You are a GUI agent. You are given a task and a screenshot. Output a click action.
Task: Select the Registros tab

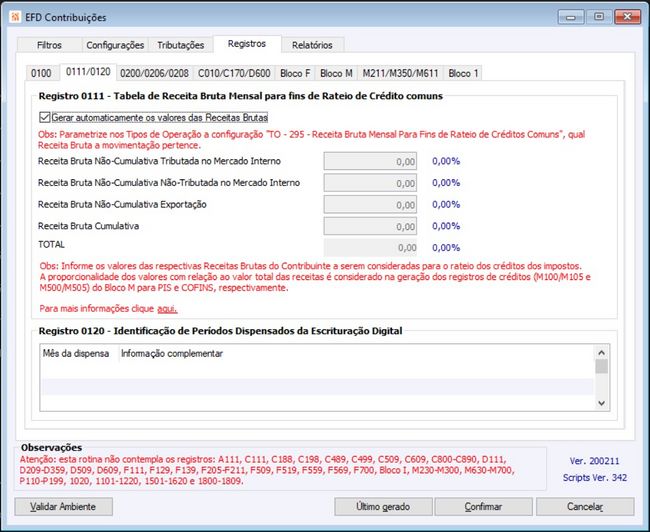247,44
